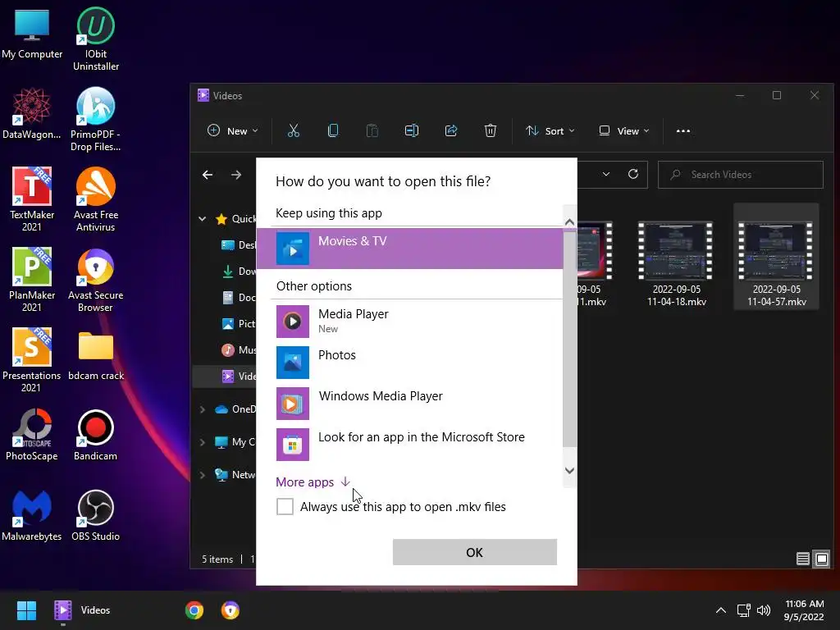Go forward with the right arrow button
Screen dimensions: 840x630
(236, 175)
